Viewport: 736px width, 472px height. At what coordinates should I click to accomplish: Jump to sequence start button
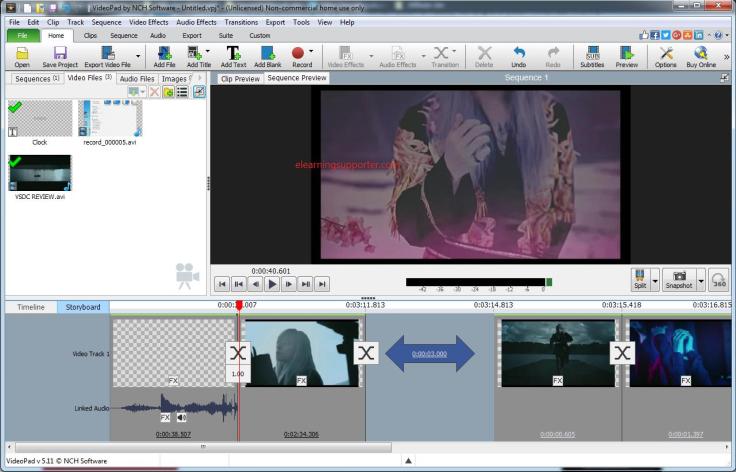(x=222, y=284)
